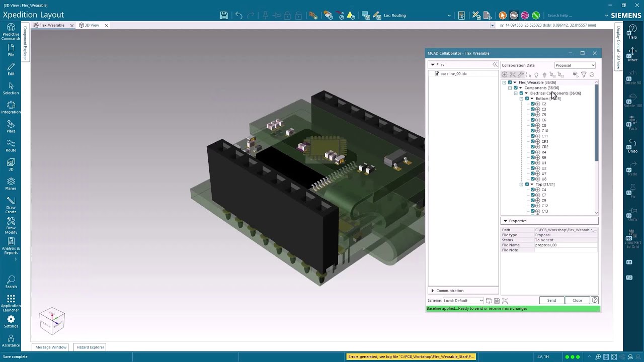Select the Place tool in sidebar
644x362 pixels.
coord(11,127)
